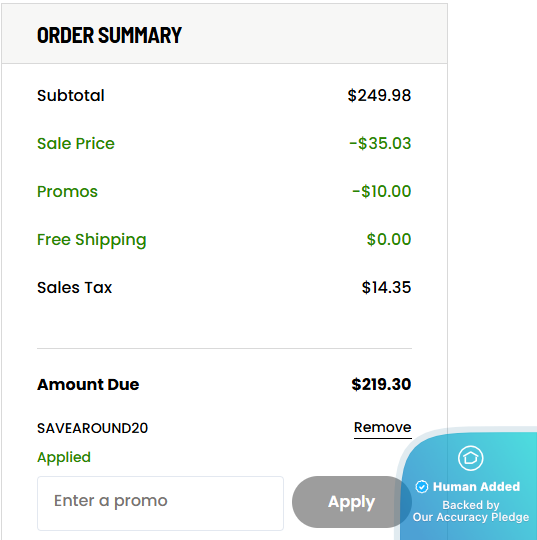The image size is (537, 540).
Task: Select the ORDER SUMMARY heading
Action: pos(109,35)
